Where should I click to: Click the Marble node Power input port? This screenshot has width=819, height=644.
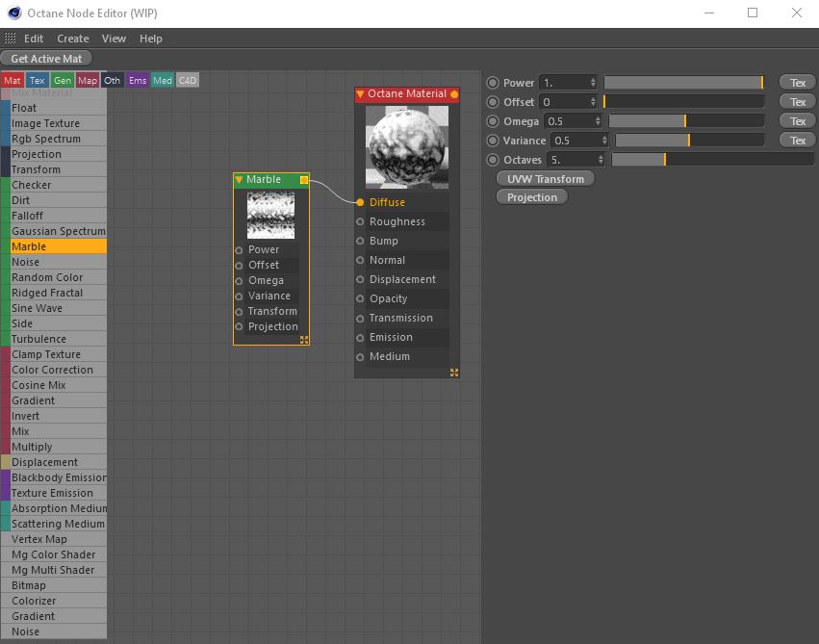tap(240, 249)
